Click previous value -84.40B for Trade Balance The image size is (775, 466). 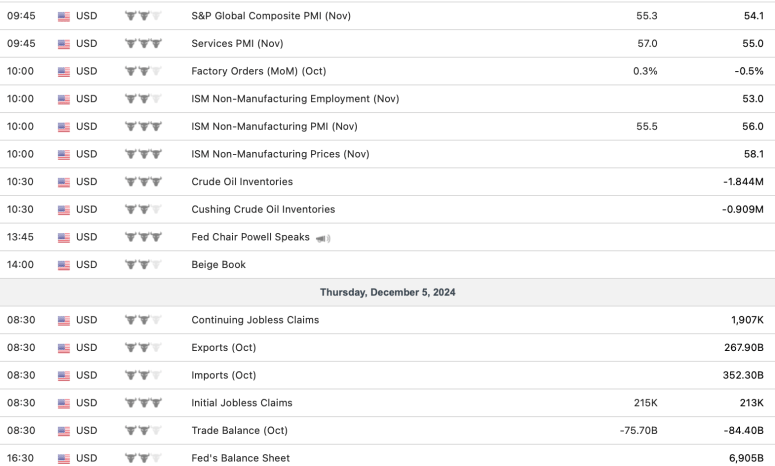pyautogui.click(x=743, y=431)
